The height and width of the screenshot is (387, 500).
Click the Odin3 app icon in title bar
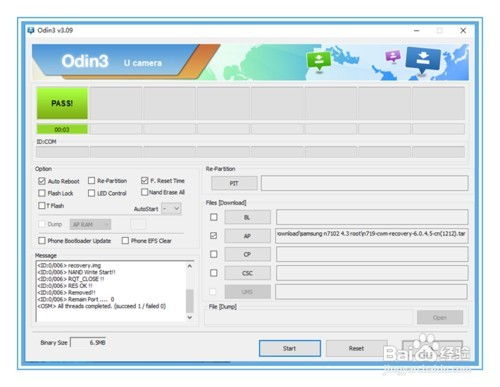point(31,30)
